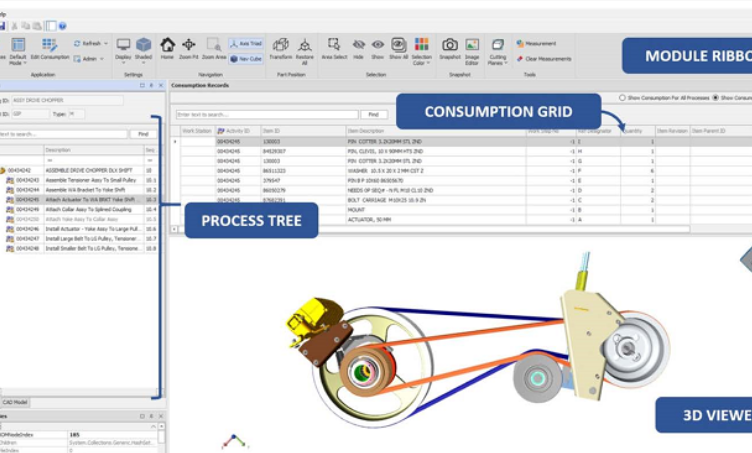Click the Description column header in process tree
This screenshot has width=752, height=453.
click(94, 150)
